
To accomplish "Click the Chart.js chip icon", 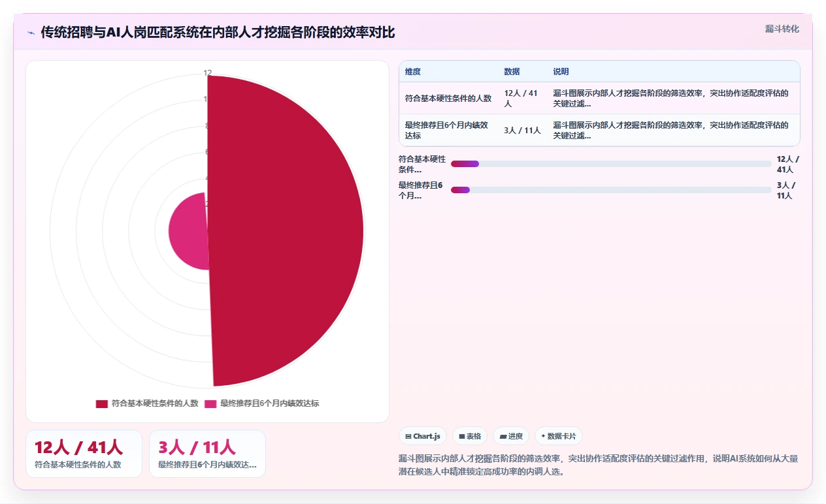I will pyautogui.click(x=408, y=436).
